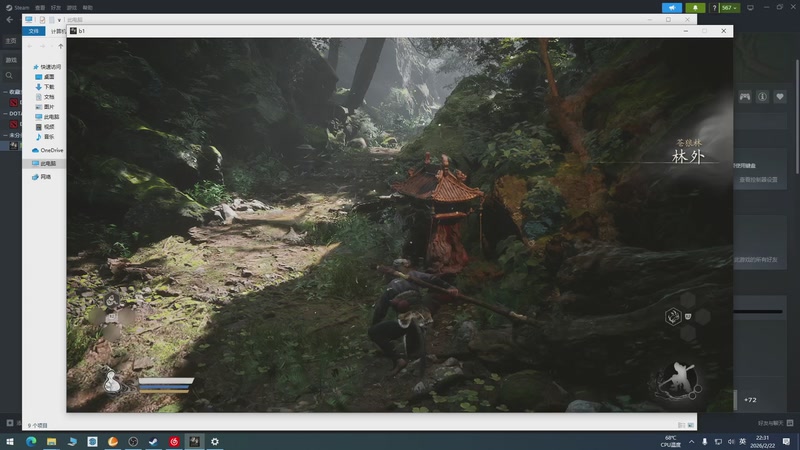Click the spell slot icon in game HUD
Image resolution: width=800 pixels, height=450 pixels.
(673, 316)
